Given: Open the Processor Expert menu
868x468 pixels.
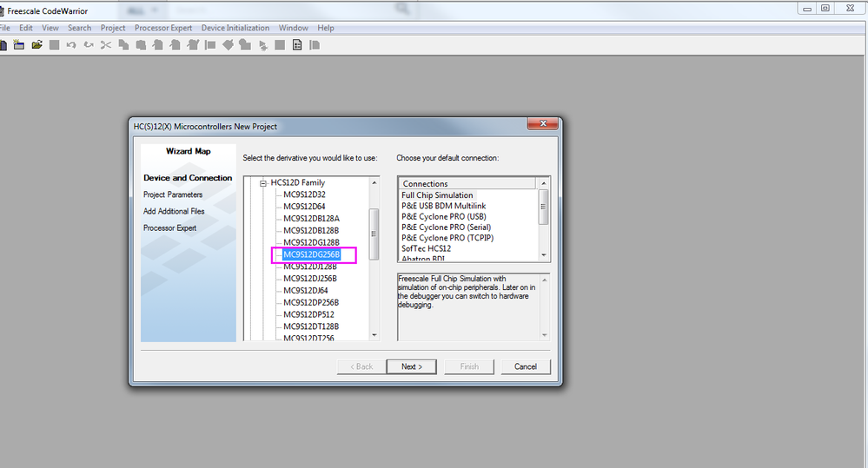Looking at the screenshot, I should (163, 28).
